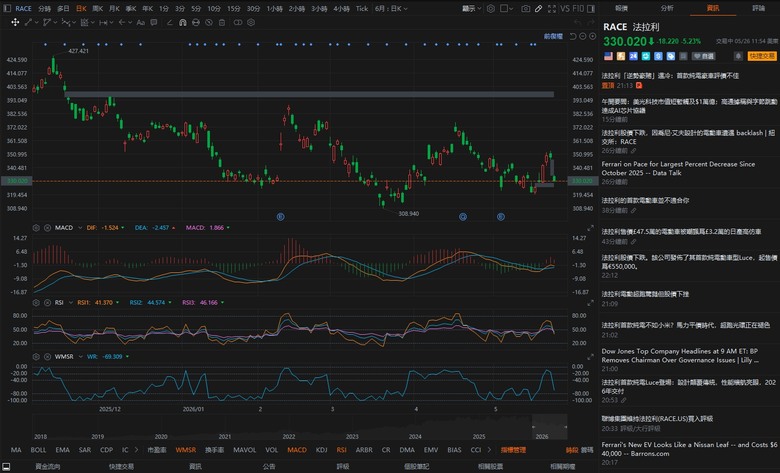This screenshot has height=473, width=780.
Task: Click the 2024 marker on the year timeline
Action: 415,436
